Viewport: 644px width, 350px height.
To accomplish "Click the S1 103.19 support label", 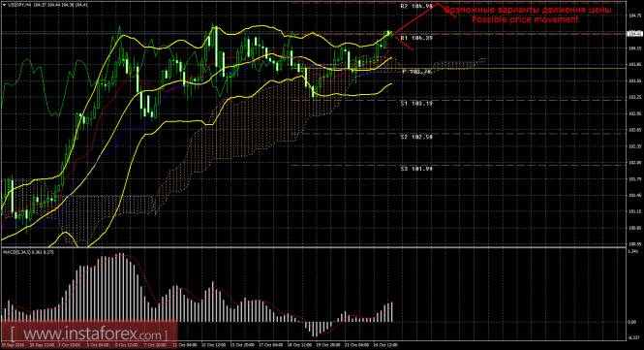I will pyautogui.click(x=416, y=104).
